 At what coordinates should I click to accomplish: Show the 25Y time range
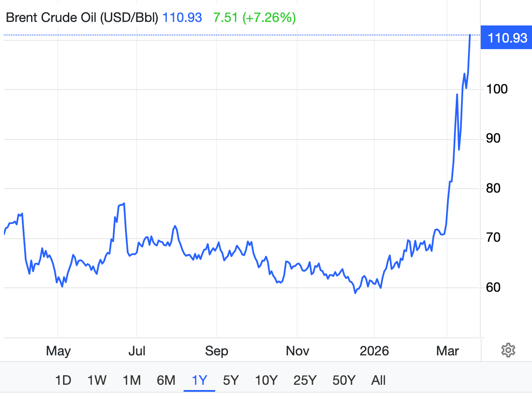305,380
